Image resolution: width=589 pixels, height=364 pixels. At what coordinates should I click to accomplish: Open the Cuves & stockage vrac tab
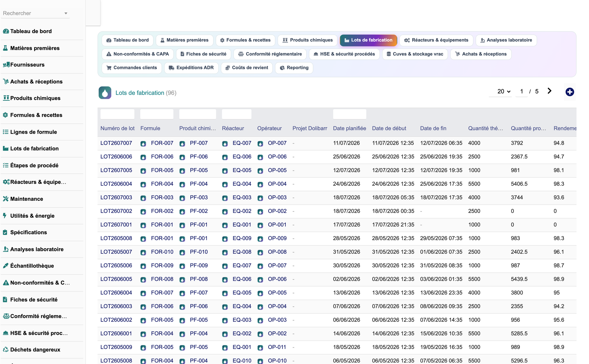(x=415, y=54)
